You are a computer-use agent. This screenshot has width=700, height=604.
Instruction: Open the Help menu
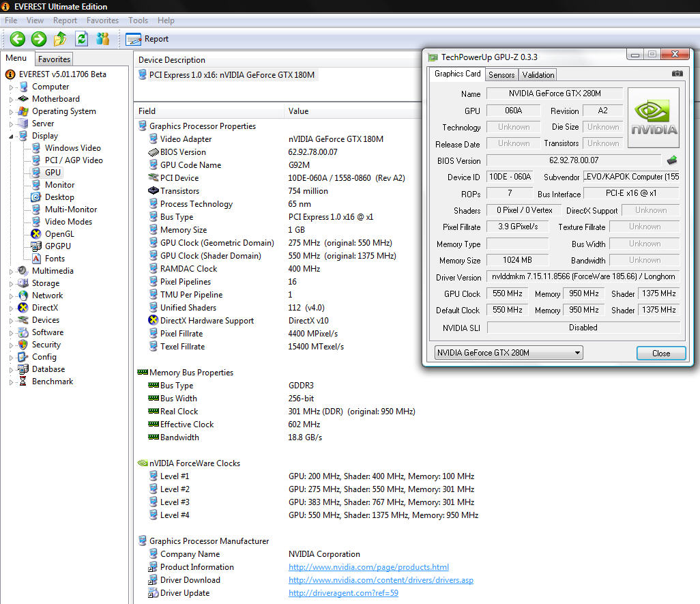[x=166, y=20]
